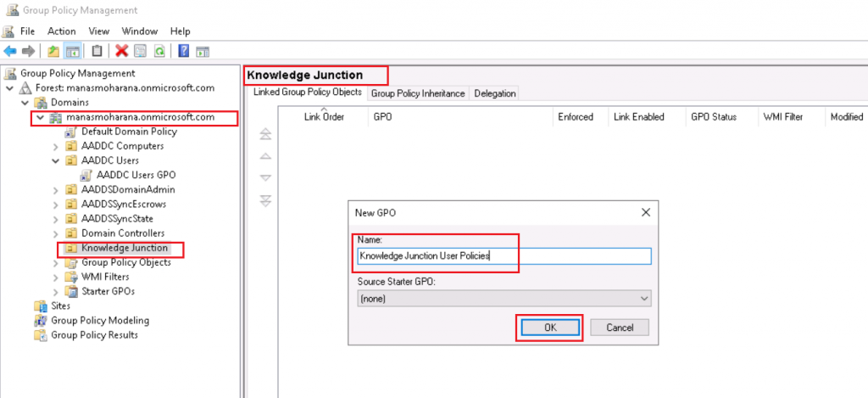
Task: Move link to top with double up arrow
Action: point(265,134)
